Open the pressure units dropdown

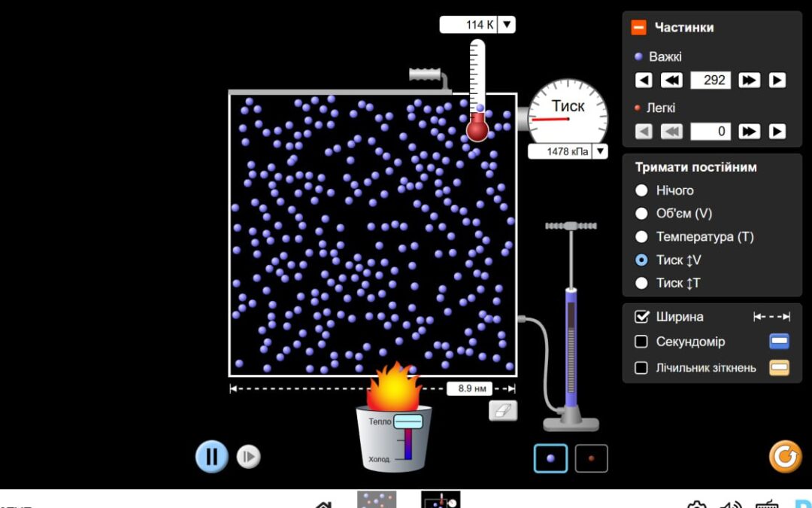click(x=600, y=151)
